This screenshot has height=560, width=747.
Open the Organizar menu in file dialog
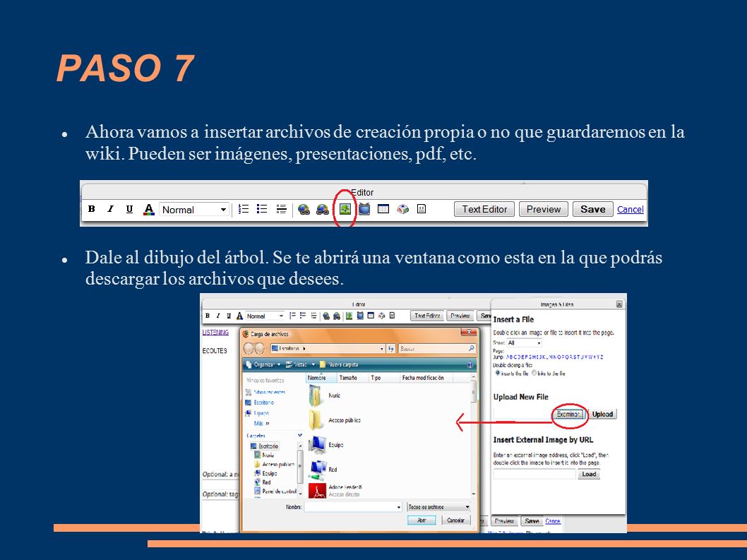point(263,364)
